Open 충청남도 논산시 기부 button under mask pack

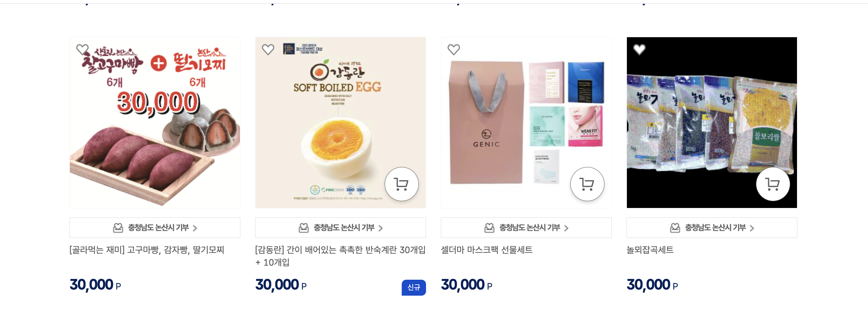coord(526,228)
